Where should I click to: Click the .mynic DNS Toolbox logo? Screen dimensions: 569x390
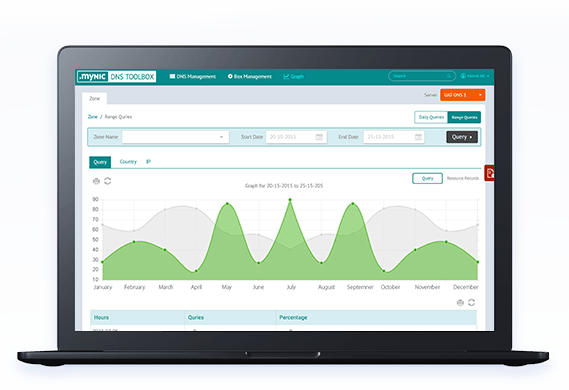(x=116, y=77)
